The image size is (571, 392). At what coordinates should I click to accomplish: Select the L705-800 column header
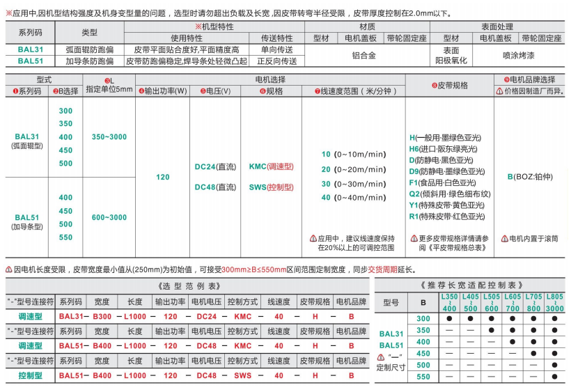(x=533, y=302)
